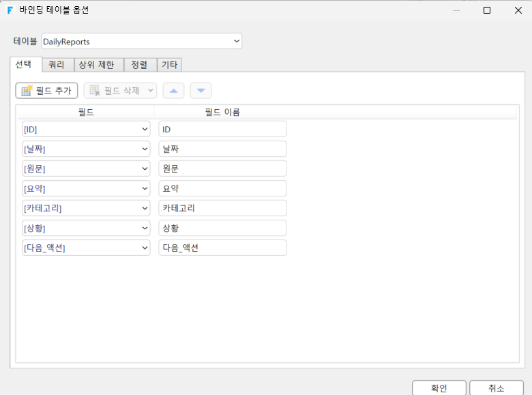Switch to the 선택 tab
Screen dimensions: 532x395
point(26,65)
